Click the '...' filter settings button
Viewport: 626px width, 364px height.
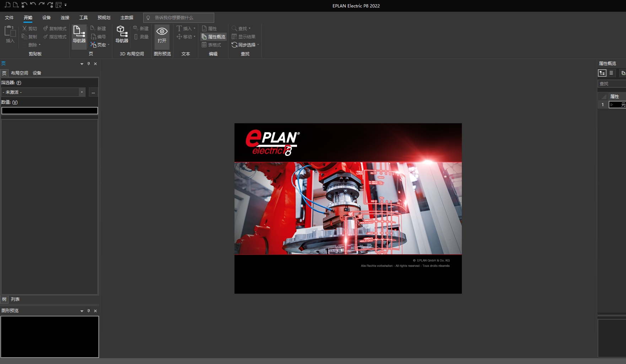[x=93, y=92]
